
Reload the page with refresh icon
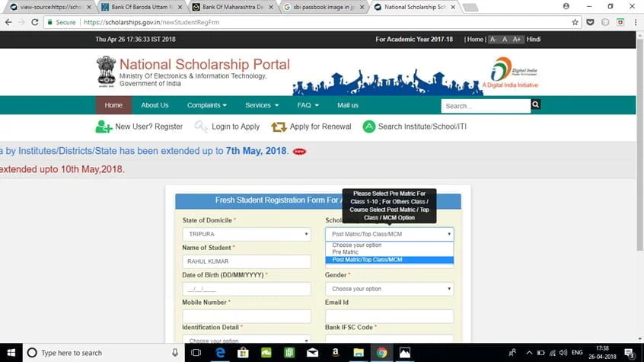tap(35, 22)
